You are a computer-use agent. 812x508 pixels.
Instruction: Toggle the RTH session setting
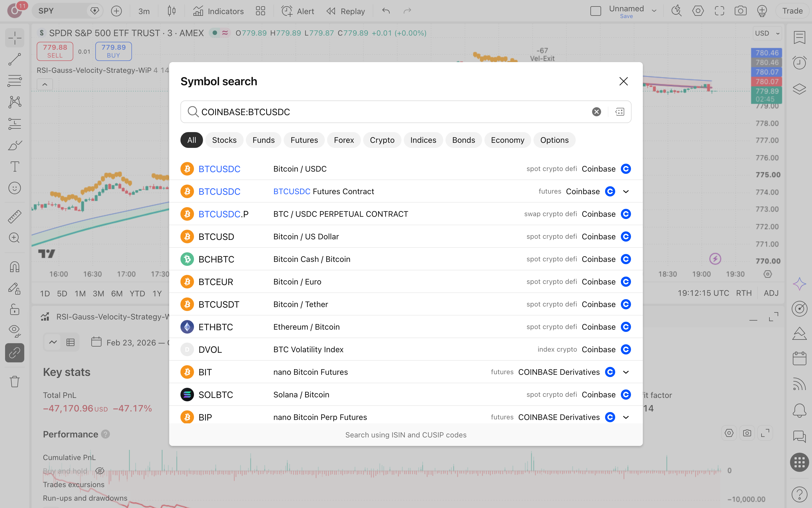pos(743,293)
